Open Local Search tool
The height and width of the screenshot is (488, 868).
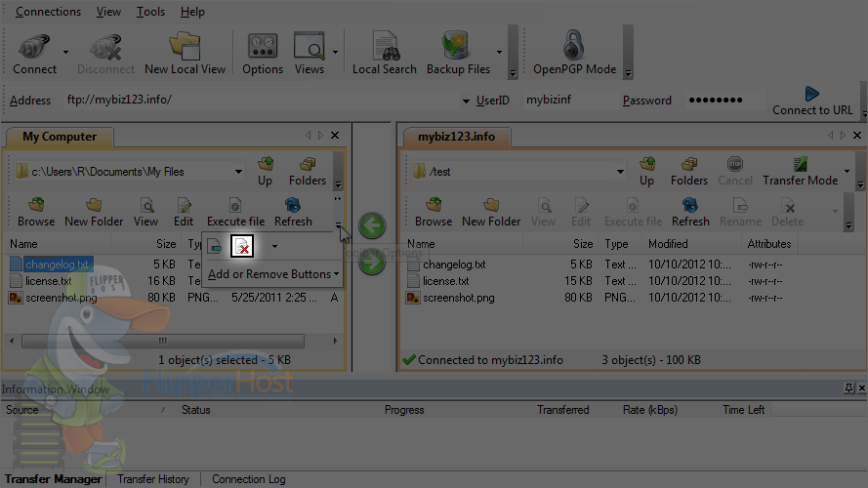coord(385,47)
